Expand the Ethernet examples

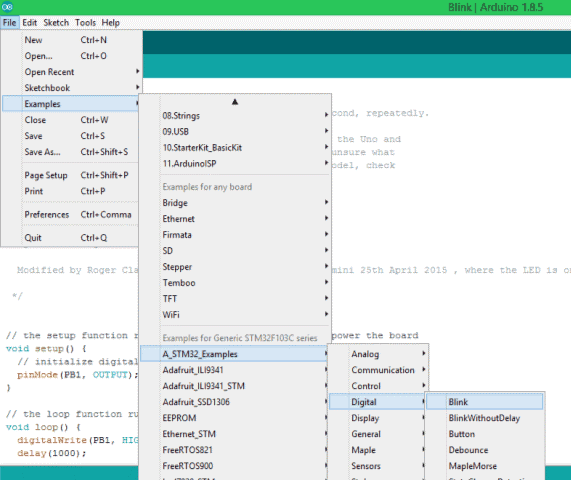click(235, 219)
